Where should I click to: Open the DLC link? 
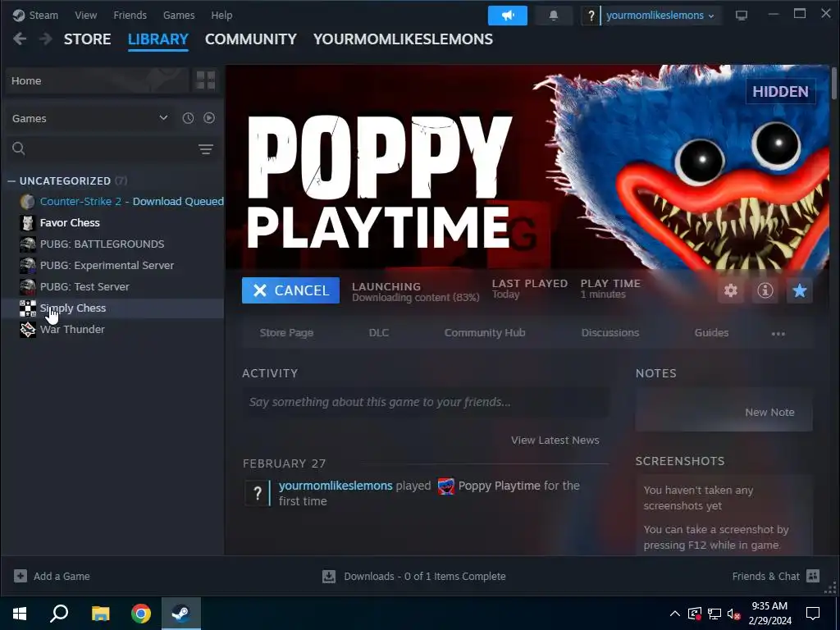pos(379,333)
